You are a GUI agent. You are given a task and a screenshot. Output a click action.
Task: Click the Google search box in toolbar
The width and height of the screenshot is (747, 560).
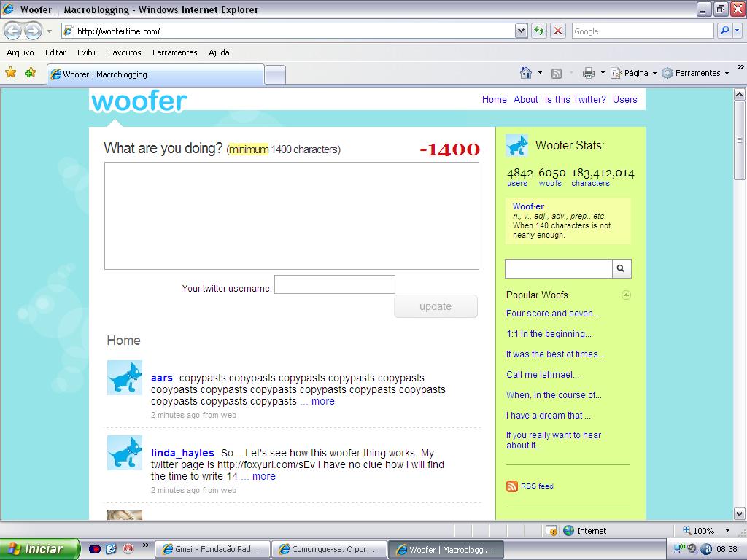642,31
